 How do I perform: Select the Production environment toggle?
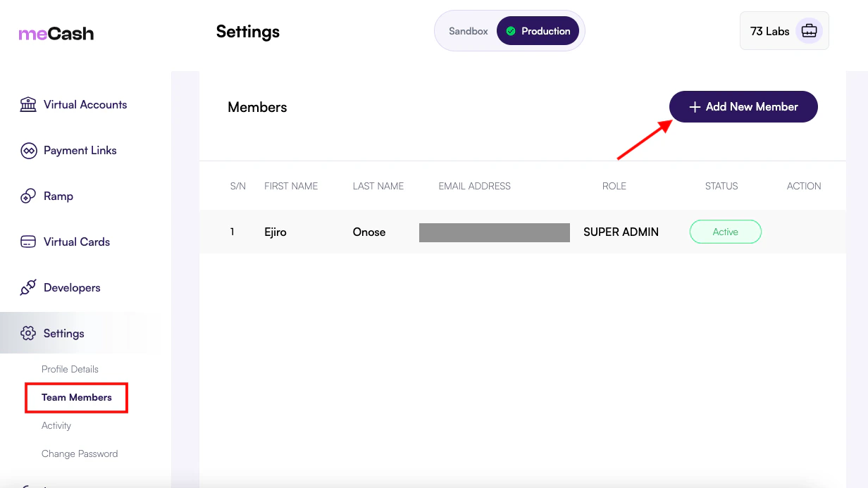point(538,30)
